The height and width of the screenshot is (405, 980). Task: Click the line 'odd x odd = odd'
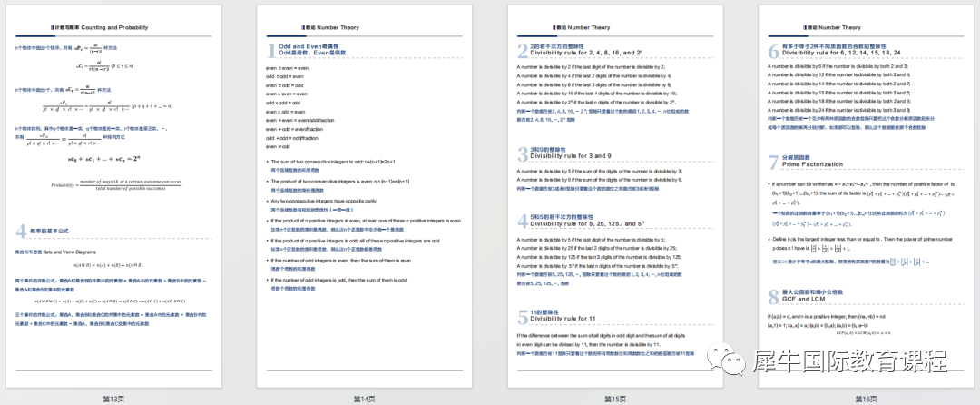coord(283,103)
